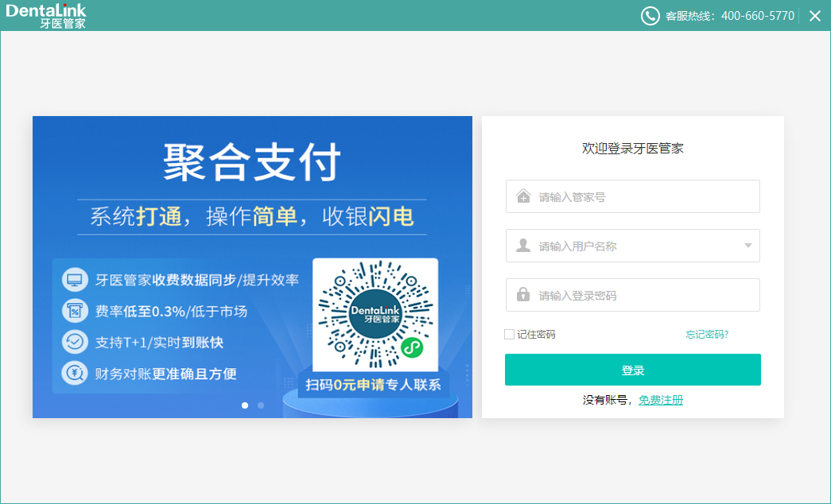Click the green 登录 button
Screen dimensions: 831x504
(x=633, y=370)
